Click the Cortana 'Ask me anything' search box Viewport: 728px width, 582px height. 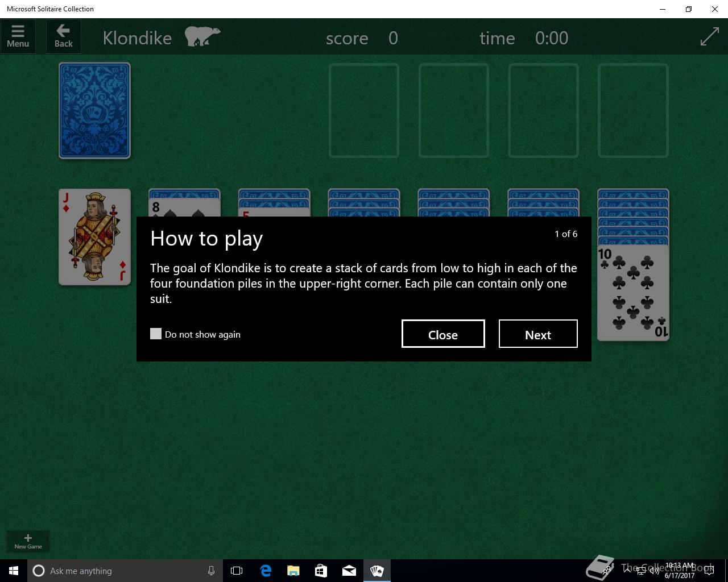(125, 571)
